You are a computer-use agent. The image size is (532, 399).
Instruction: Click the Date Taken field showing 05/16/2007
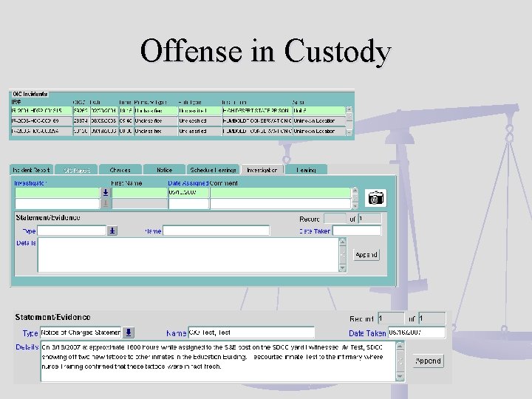pos(417,332)
